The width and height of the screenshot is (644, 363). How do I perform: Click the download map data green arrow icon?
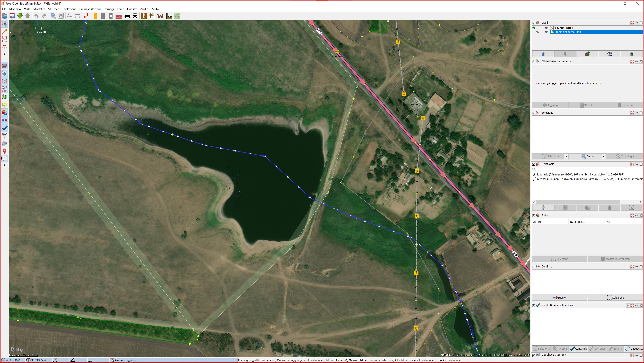(x=20, y=16)
